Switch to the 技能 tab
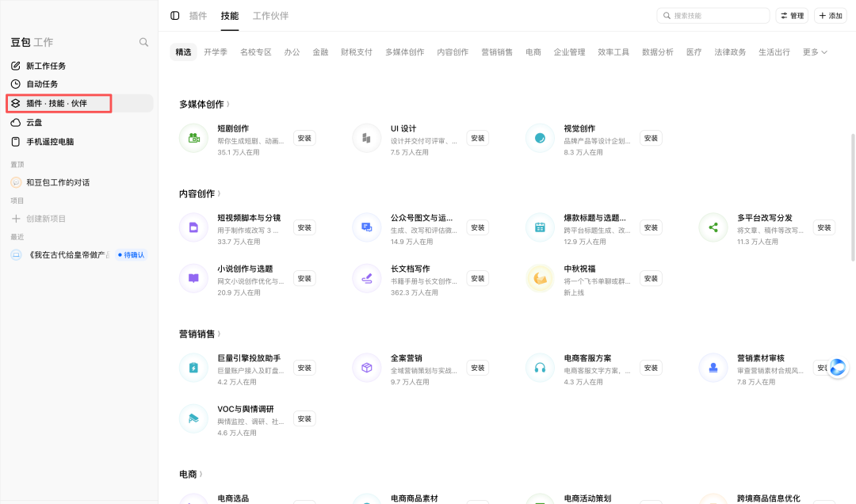The image size is (856, 504). pyautogui.click(x=229, y=16)
